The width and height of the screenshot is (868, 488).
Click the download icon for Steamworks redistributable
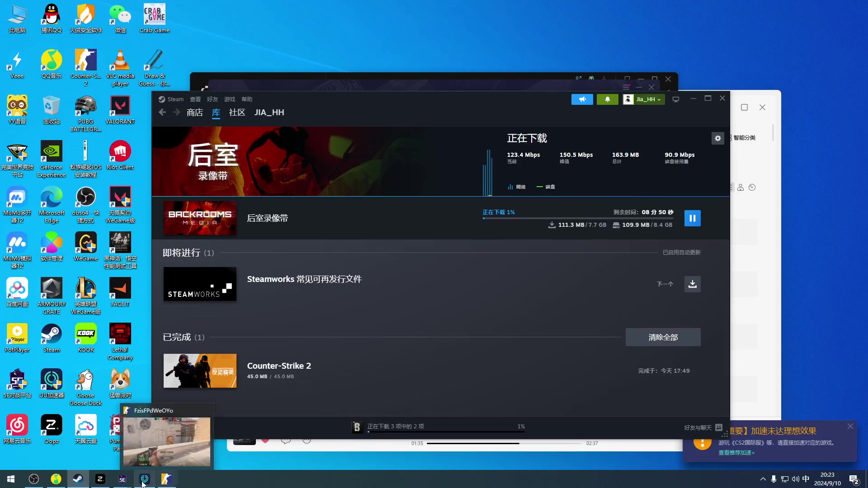coord(693,284)
